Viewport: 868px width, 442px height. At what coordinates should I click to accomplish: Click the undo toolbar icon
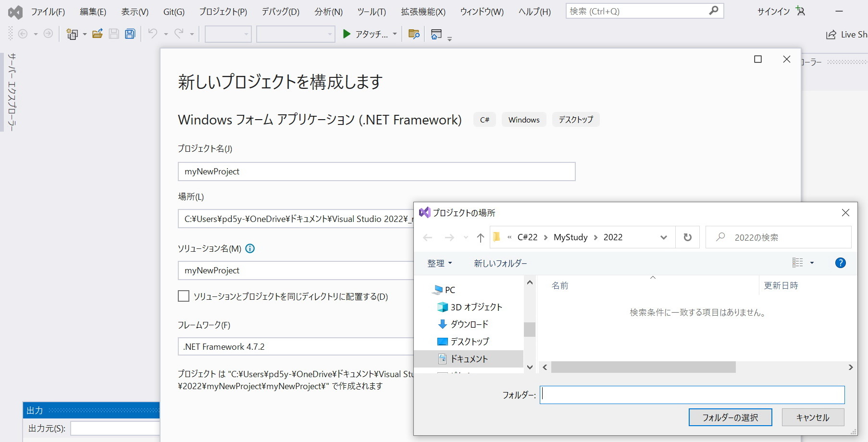click(153, 34)
